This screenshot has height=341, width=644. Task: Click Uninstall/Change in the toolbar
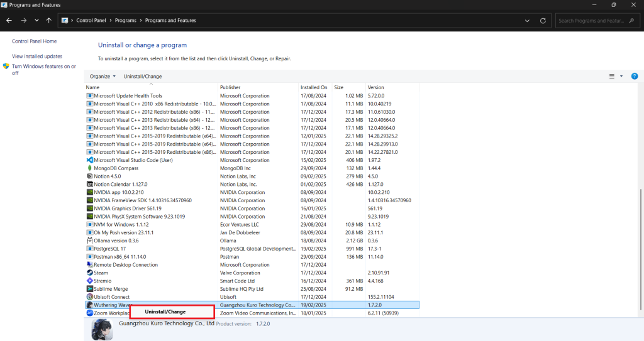[143, 77]
